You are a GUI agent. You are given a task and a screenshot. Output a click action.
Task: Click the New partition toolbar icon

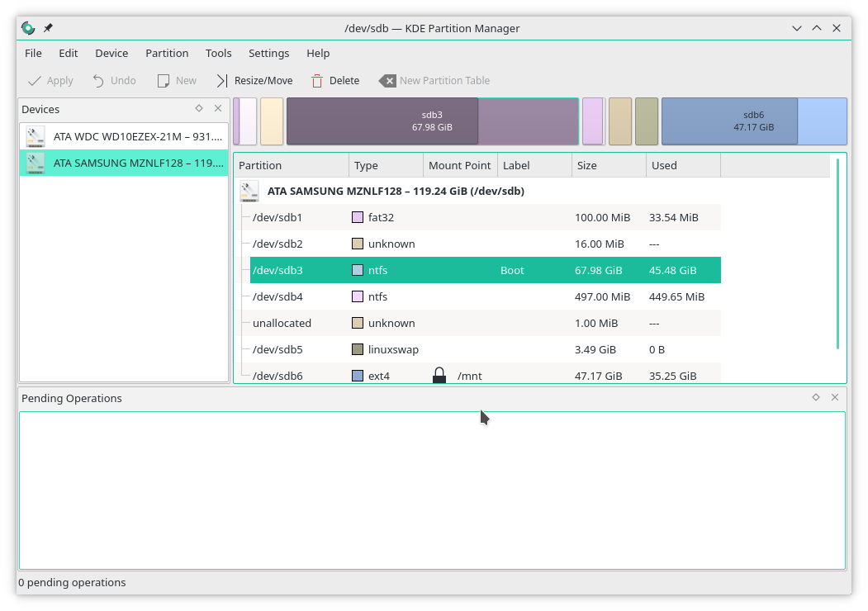pyautogui.click(x=164, y=81)
